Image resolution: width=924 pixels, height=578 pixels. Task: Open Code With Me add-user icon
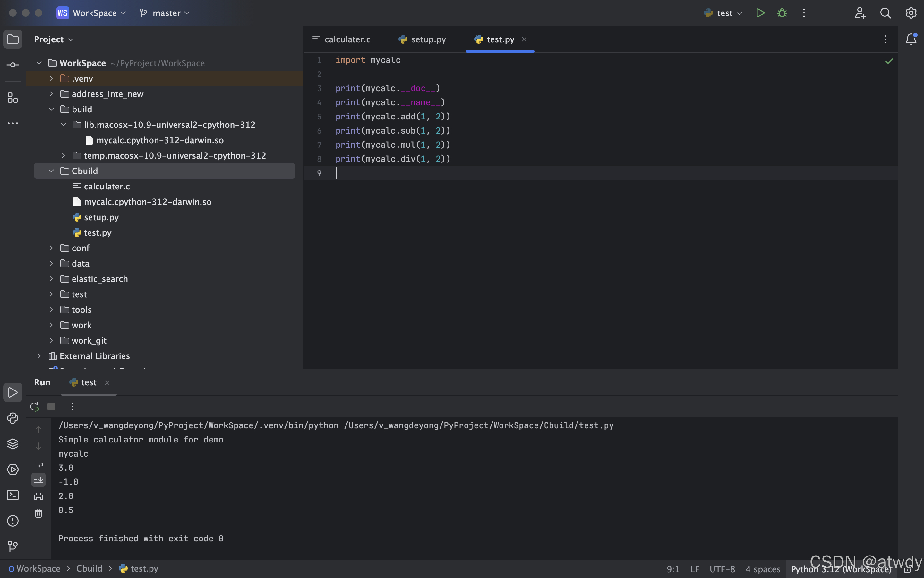pos(860,13)
